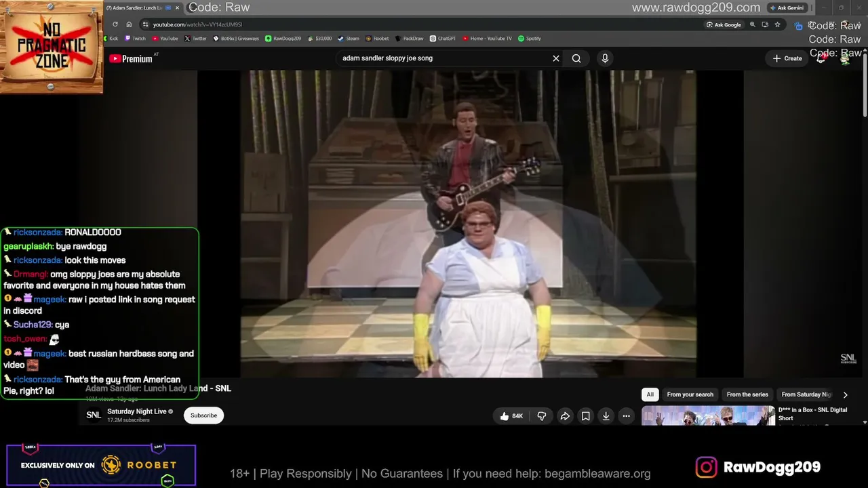Click the Create button
The height and width of the screenshot is (488, 868).
coord(787,58)
